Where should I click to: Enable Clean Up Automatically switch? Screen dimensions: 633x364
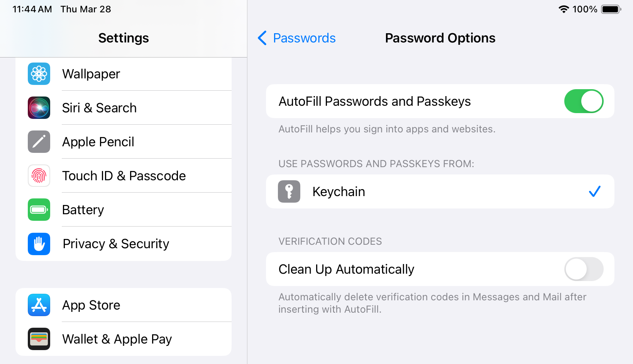click(584, 269)
